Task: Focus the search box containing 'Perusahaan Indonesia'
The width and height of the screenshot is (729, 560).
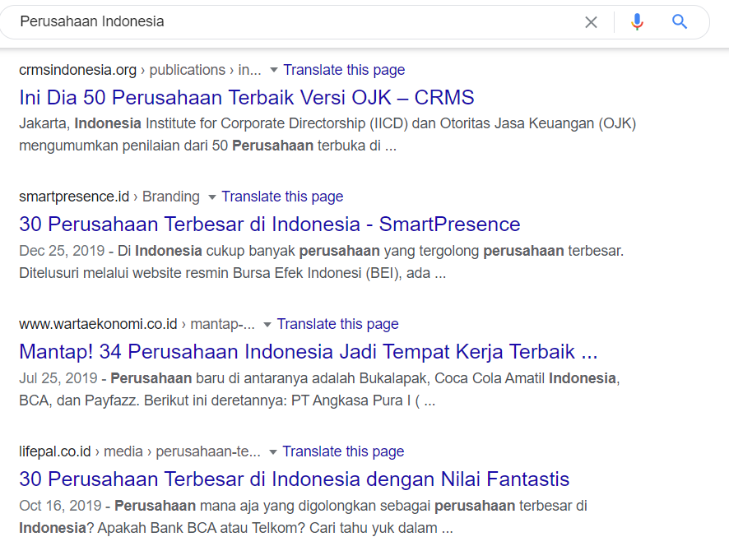Action: (288, 22)
